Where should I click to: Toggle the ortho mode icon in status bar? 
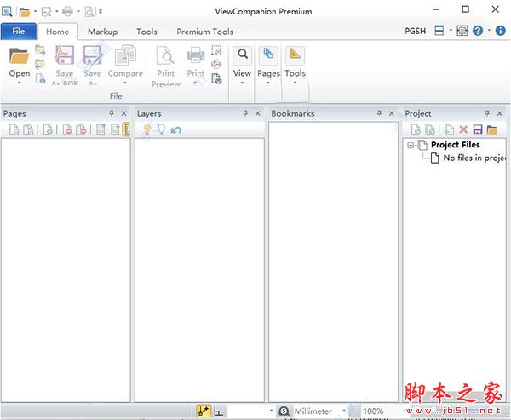point(218,411)
